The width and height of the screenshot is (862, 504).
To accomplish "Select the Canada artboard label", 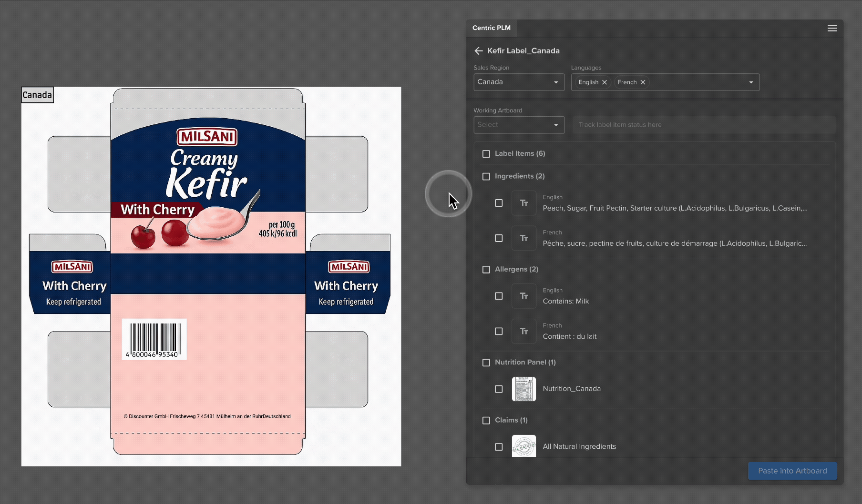I will click(x=37, y=95).
